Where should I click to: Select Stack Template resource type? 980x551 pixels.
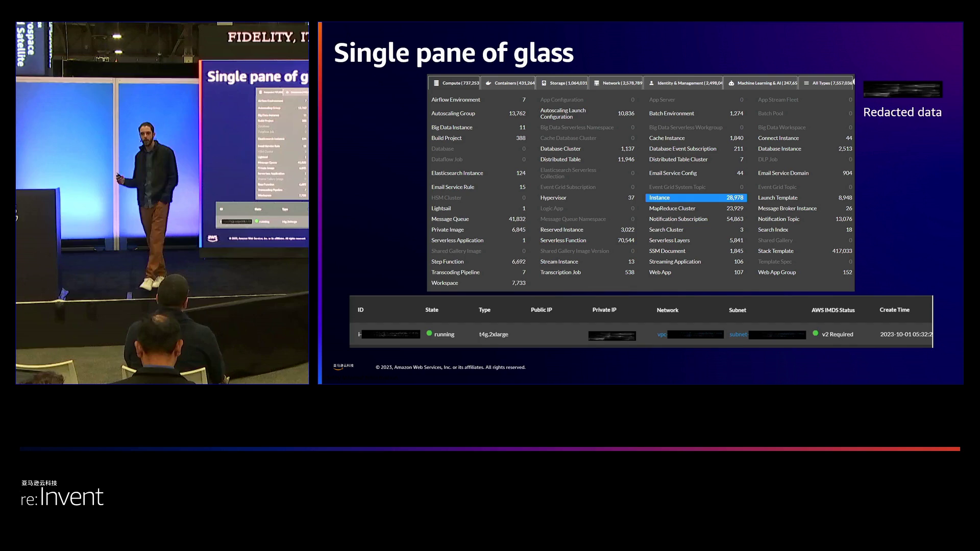click(775, 251)
